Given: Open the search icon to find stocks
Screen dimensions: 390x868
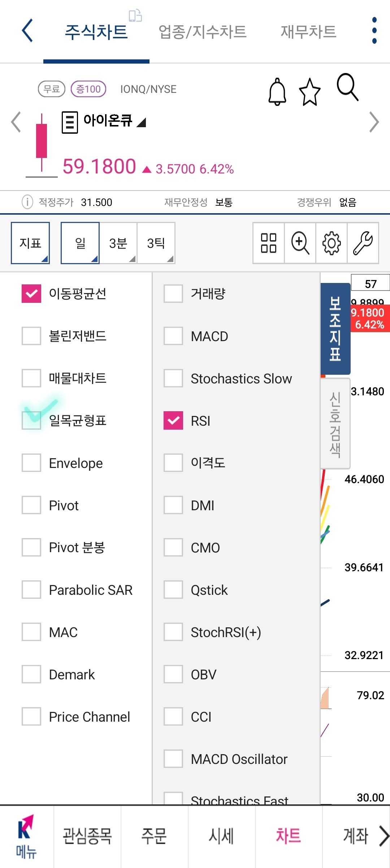Looking at the screenshot, I should (x=346, y=89).
